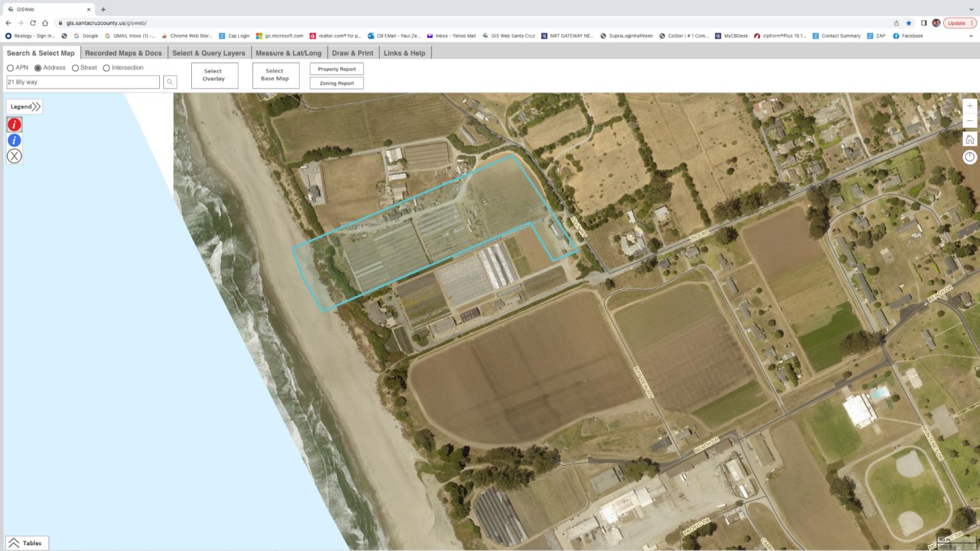
Task: Open the Select Overlay chooser
Action: pos(214,75)
